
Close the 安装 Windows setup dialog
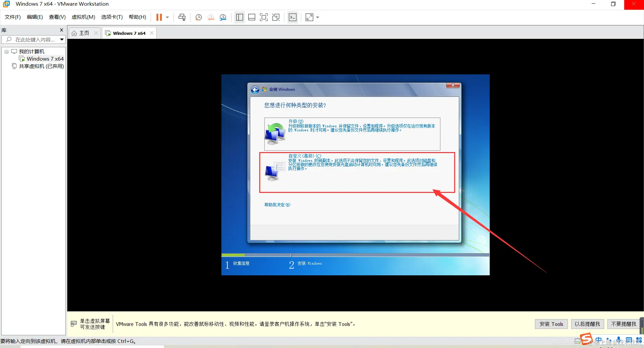click(453, 85)
